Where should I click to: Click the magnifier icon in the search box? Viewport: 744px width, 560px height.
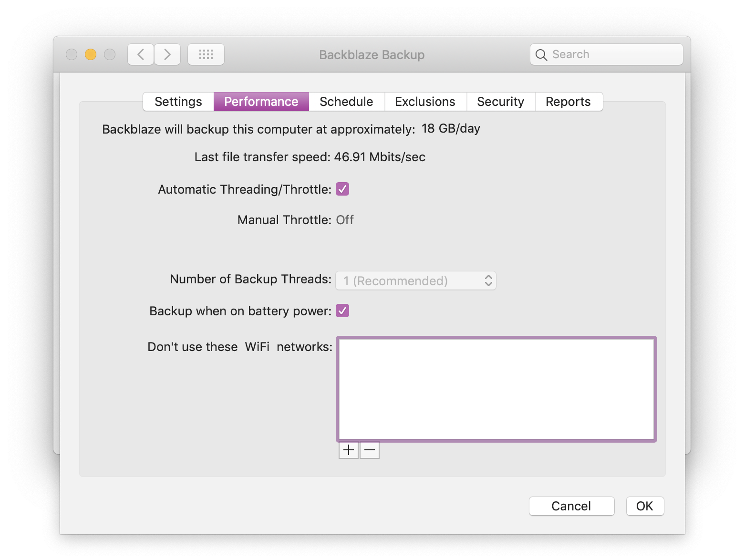click(541, 55)
